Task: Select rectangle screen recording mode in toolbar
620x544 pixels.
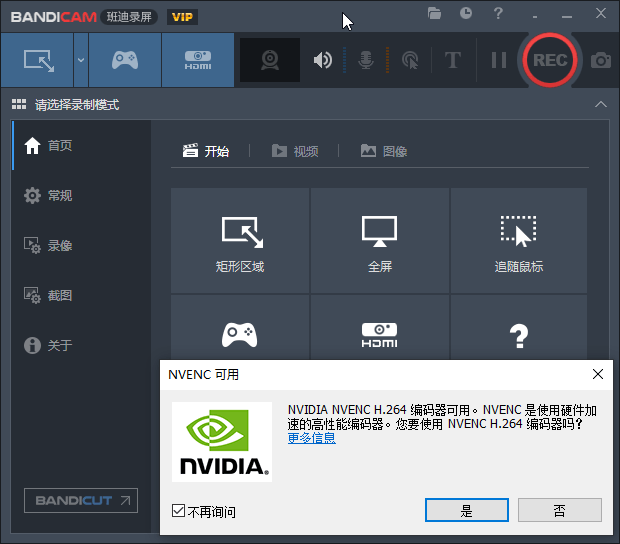Action: point(37,60)
